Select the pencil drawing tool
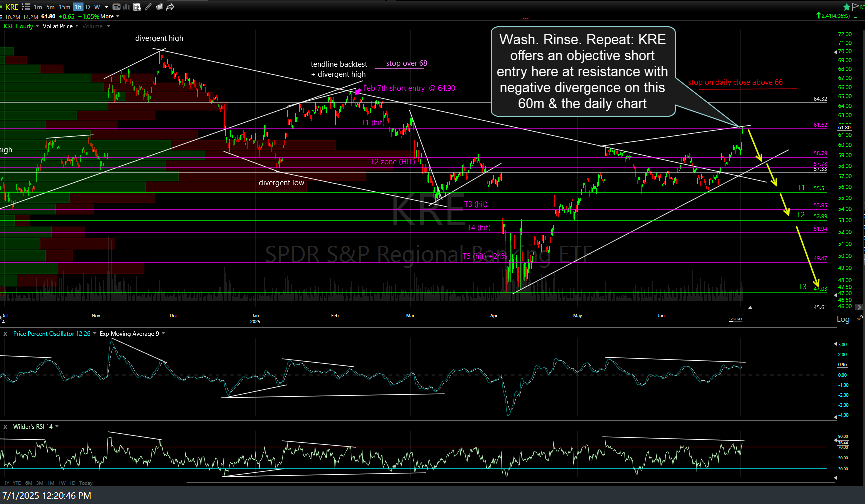Screen dimensions: 865x504 pyautogui.click(x=148, y=7)
